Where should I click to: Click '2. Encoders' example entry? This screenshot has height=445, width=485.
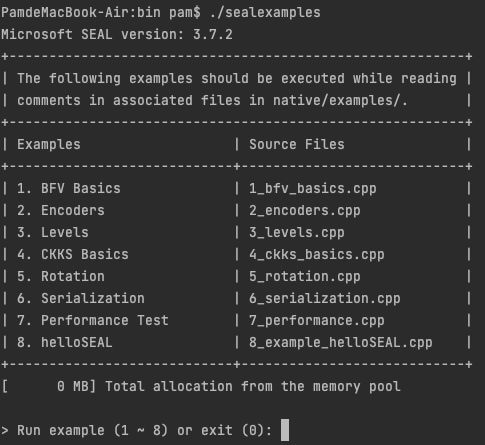[x=61, y=211]
